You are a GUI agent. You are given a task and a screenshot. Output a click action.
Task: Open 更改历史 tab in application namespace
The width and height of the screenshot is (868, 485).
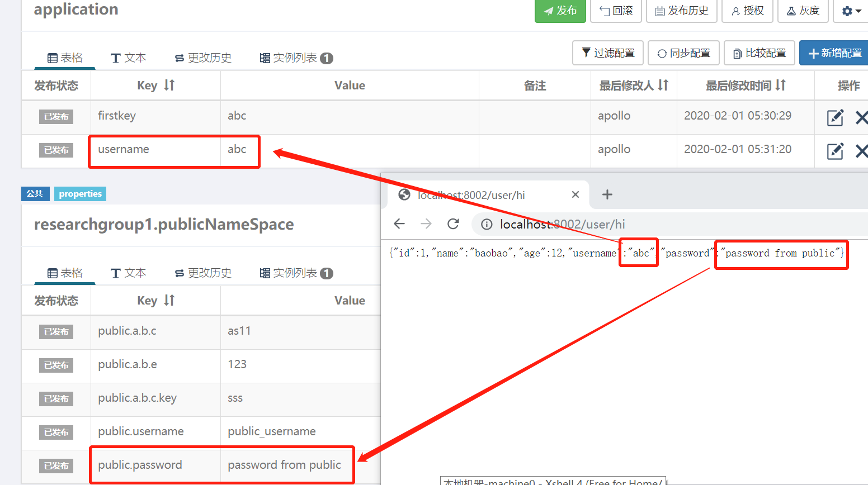coord(202,58)
